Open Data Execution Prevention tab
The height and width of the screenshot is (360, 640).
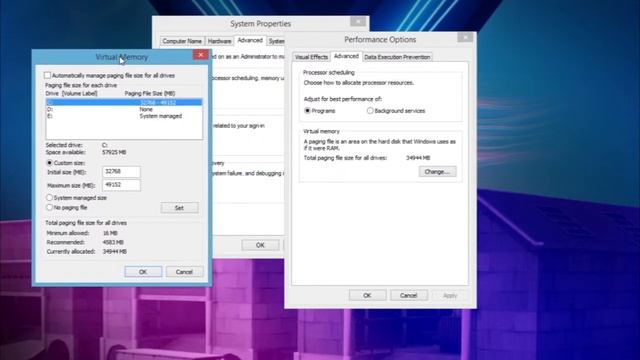(397, 57)
